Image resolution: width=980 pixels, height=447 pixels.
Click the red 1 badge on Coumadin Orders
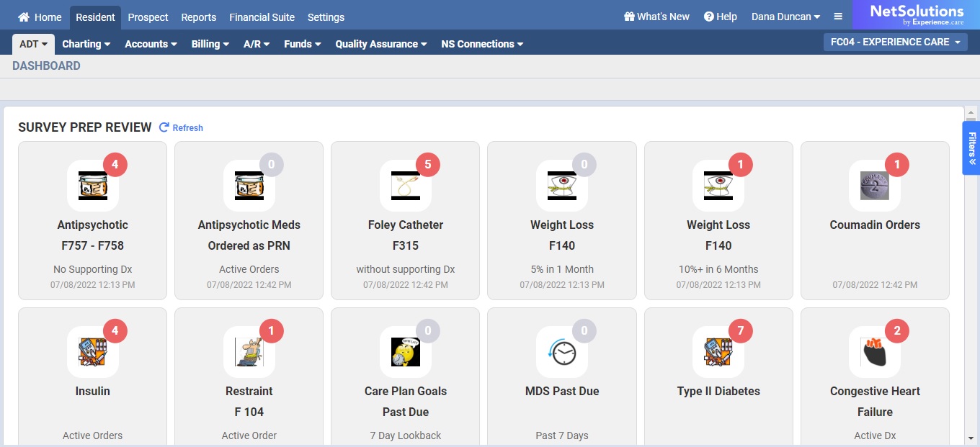coord(897,165)
